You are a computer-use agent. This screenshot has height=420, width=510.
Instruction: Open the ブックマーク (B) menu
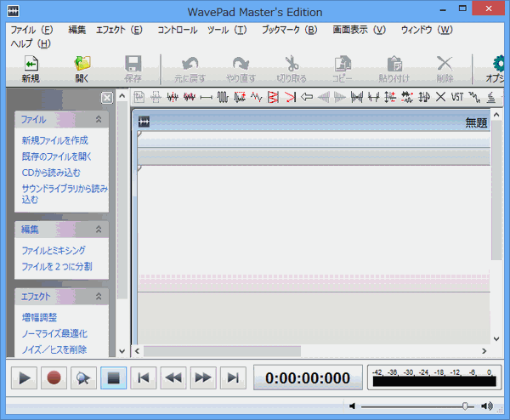click(290, 31)
